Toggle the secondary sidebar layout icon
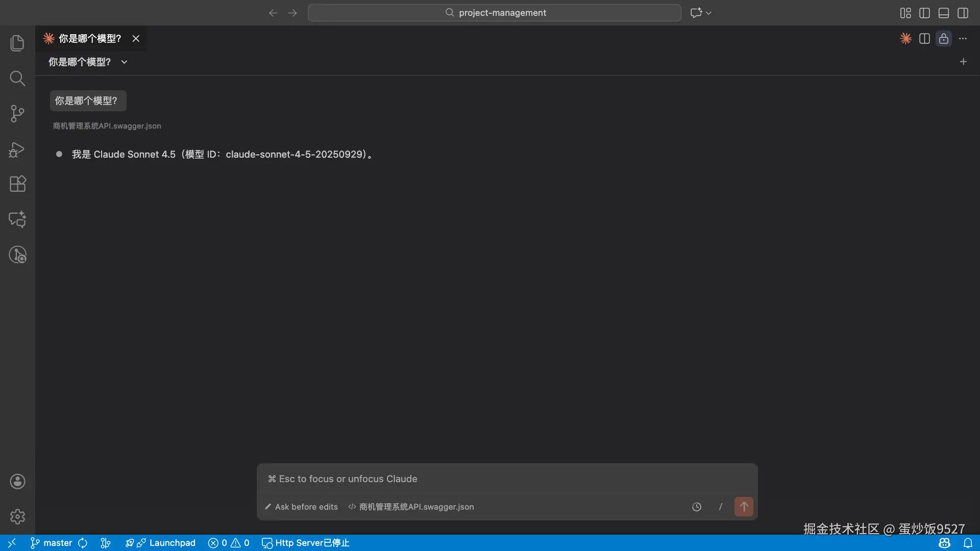Viewport: 980px width, 551px height. [963, 13]
